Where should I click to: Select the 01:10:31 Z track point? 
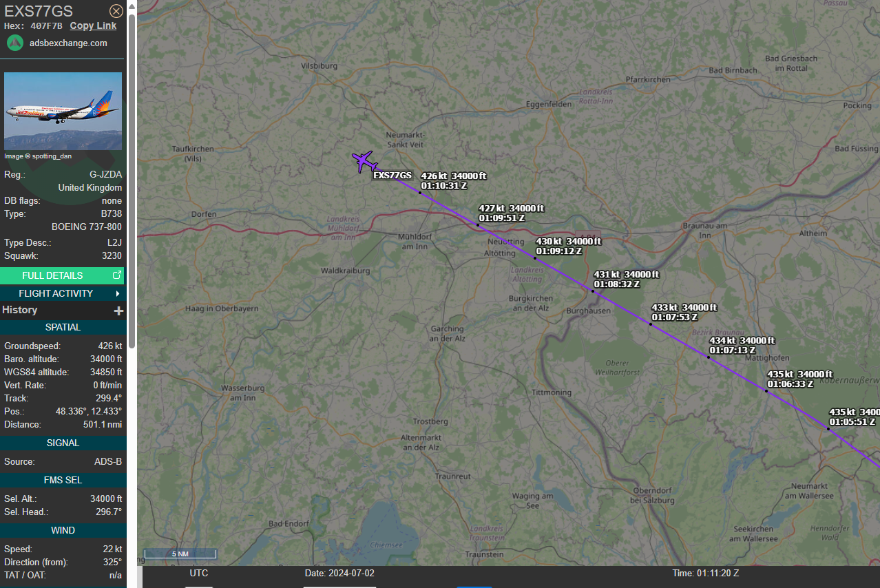[420, 193]
